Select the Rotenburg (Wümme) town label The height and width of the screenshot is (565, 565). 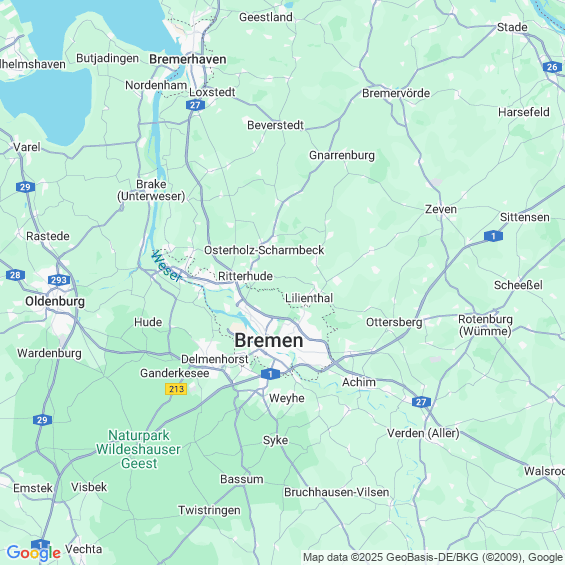485,325
